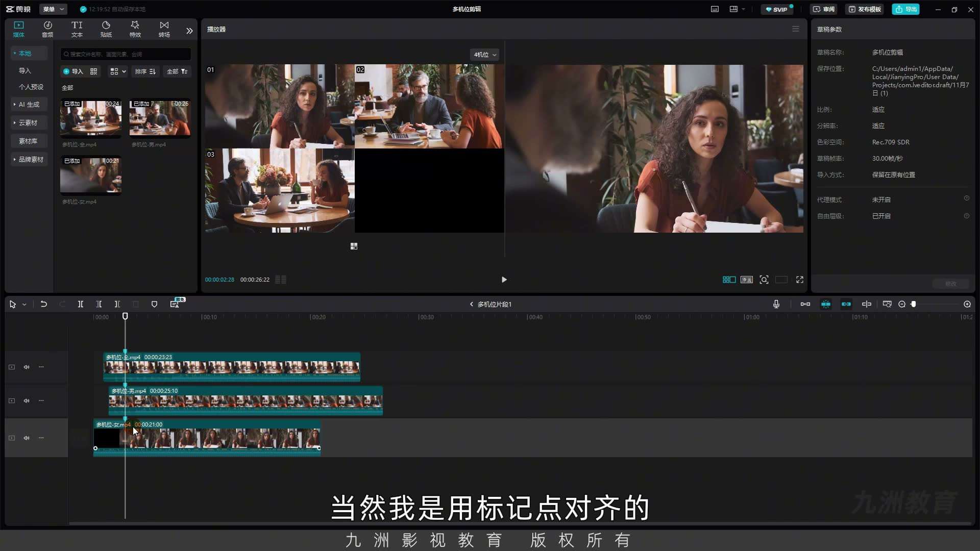Toggle preview axis split icon
This screenshot has height=551, width=980.
[x=866, y=304]
